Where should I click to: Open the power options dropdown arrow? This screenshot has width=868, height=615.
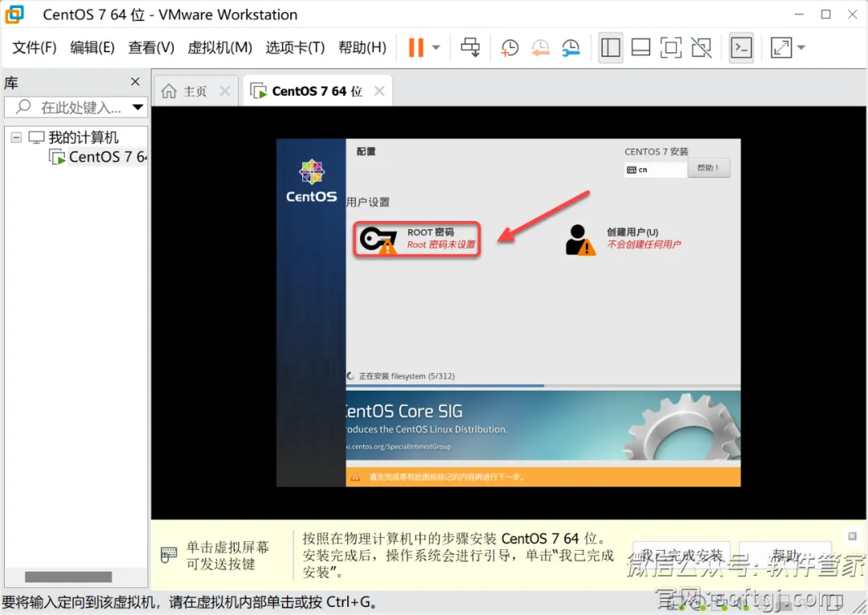coord(436,47)
